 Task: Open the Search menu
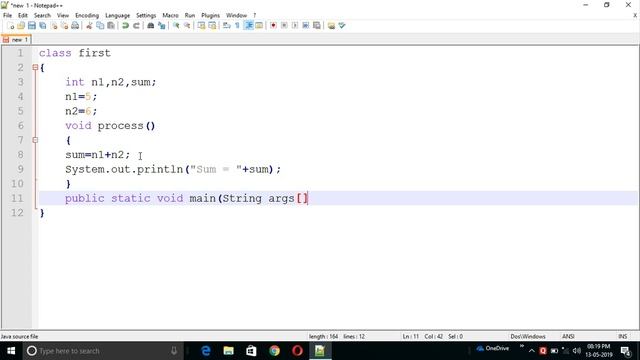42,16
